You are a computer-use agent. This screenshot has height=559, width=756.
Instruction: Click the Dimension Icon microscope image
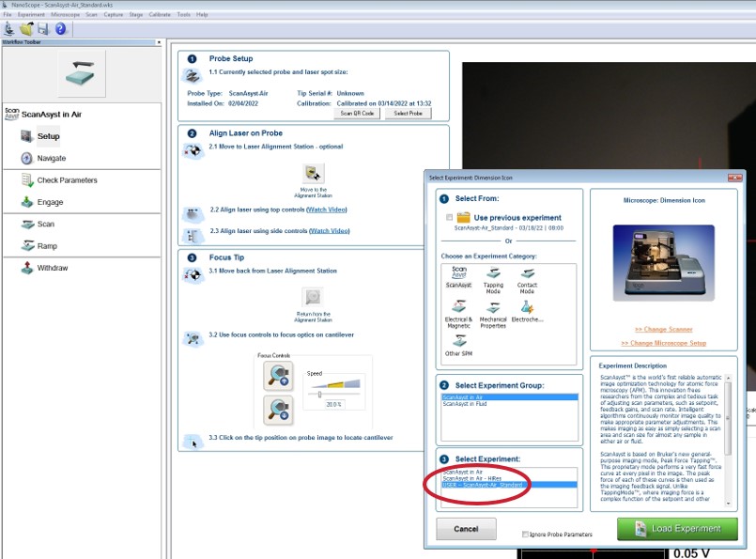(x=663, y=263)
